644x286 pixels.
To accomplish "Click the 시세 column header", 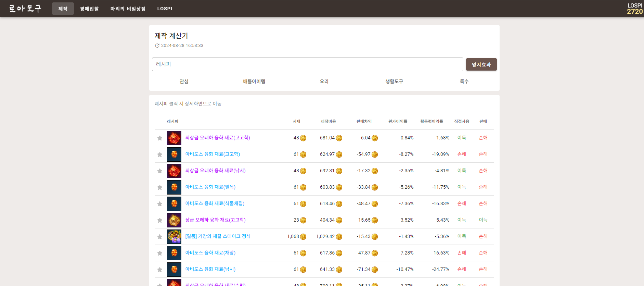I will (x=297, y=122).
